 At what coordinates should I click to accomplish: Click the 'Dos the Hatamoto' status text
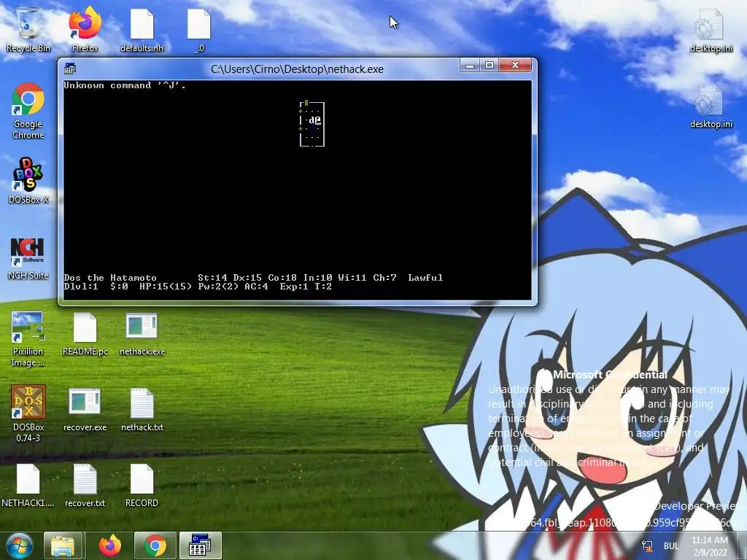(110, 278)
